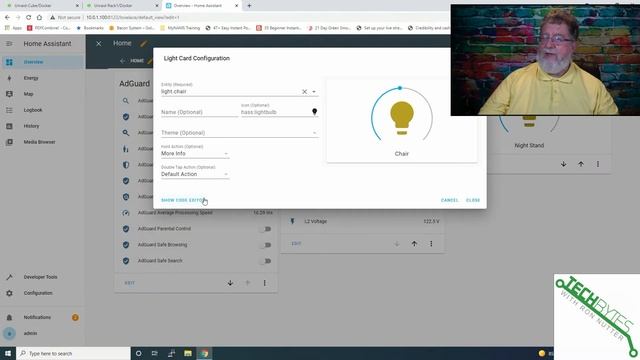Screen dimensions: 640x360
Task: Open File Explorer from the taskbar
Action: tap(188, 353)
